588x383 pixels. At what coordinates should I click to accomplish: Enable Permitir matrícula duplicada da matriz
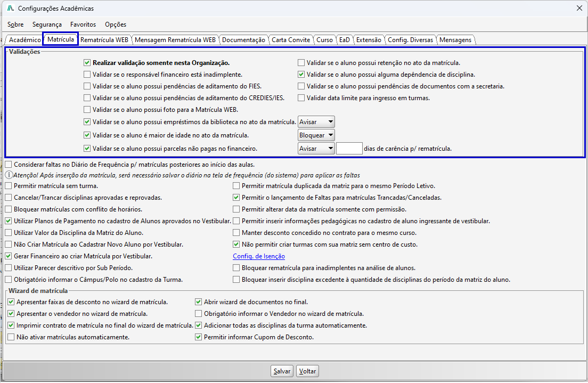tap(236, 186)
